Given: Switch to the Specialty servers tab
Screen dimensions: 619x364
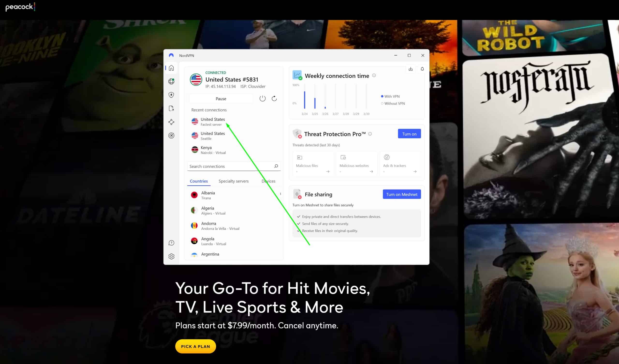Looking at the screenshot, I should pyautogui.click(x=233, y=181).
